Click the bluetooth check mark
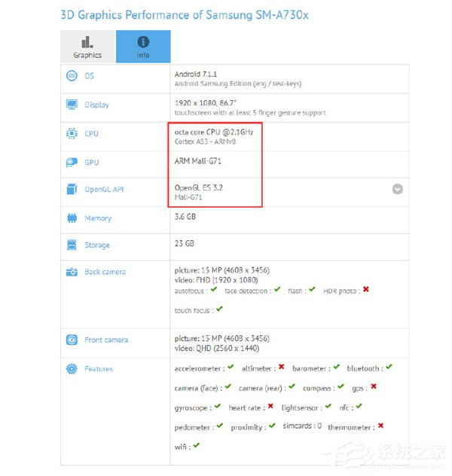 (x=389, y=367)
